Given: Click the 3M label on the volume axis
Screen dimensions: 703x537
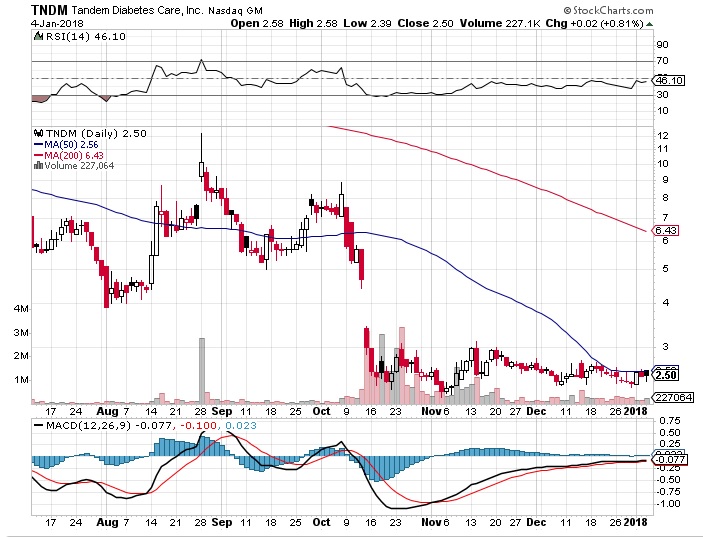Looking at the screenshot, I should (x=22, y=333).
